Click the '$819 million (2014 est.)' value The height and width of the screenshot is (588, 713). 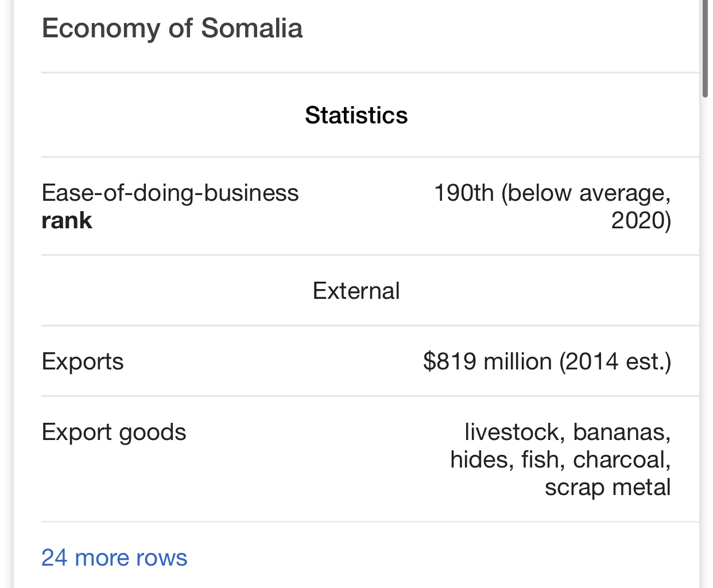point(547,361)
